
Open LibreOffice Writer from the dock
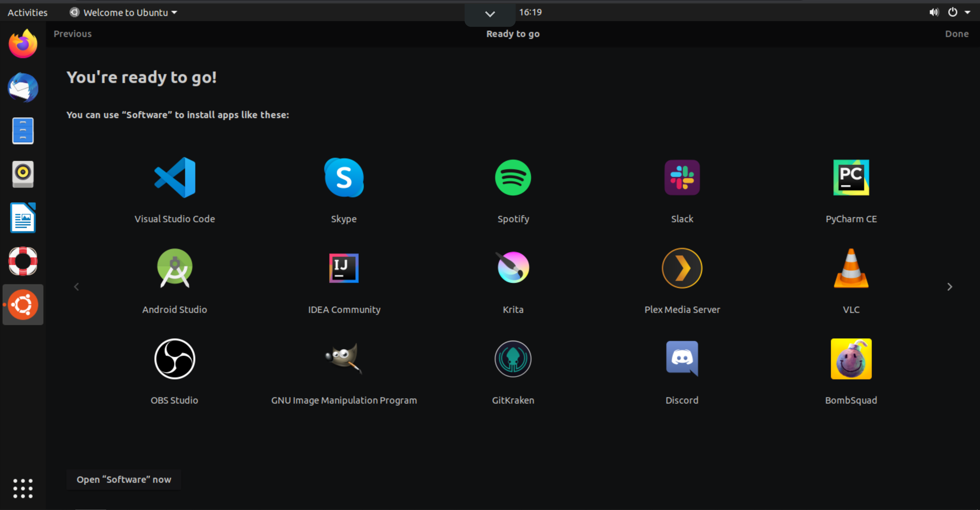point(23,218)
